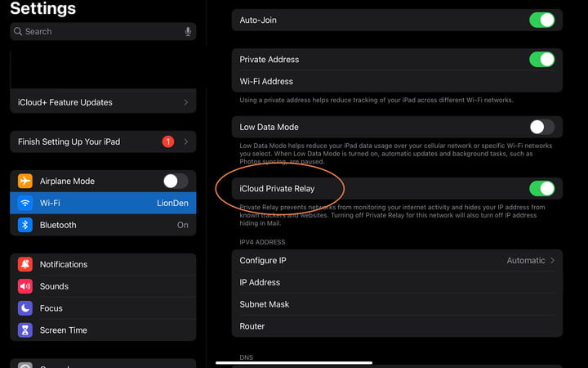Click the Notifications bell icon

25,264
